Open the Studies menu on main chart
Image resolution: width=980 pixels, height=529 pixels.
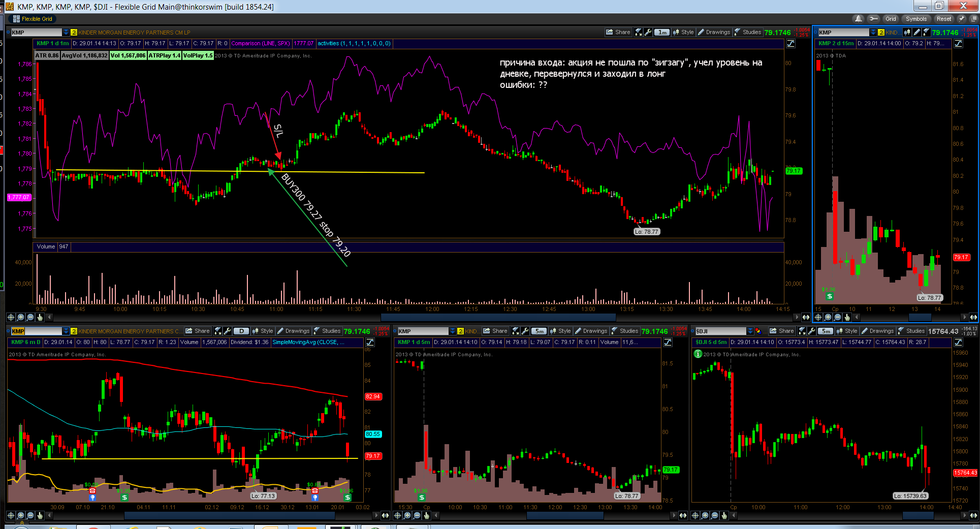pyautogui.click(x=748, y=32)
